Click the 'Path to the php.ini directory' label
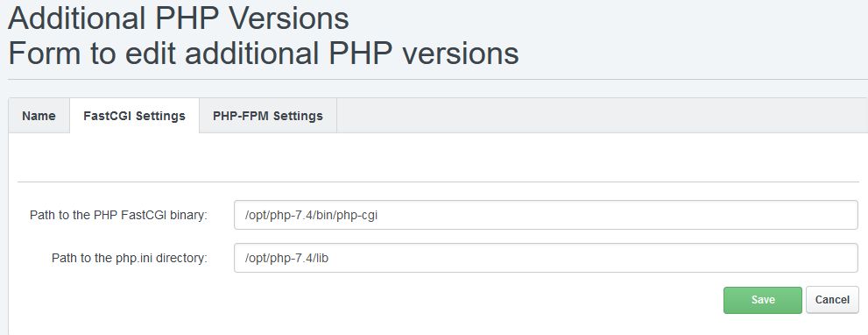The width and height of the screenshot is (868, 335). (x=130, y=258)
